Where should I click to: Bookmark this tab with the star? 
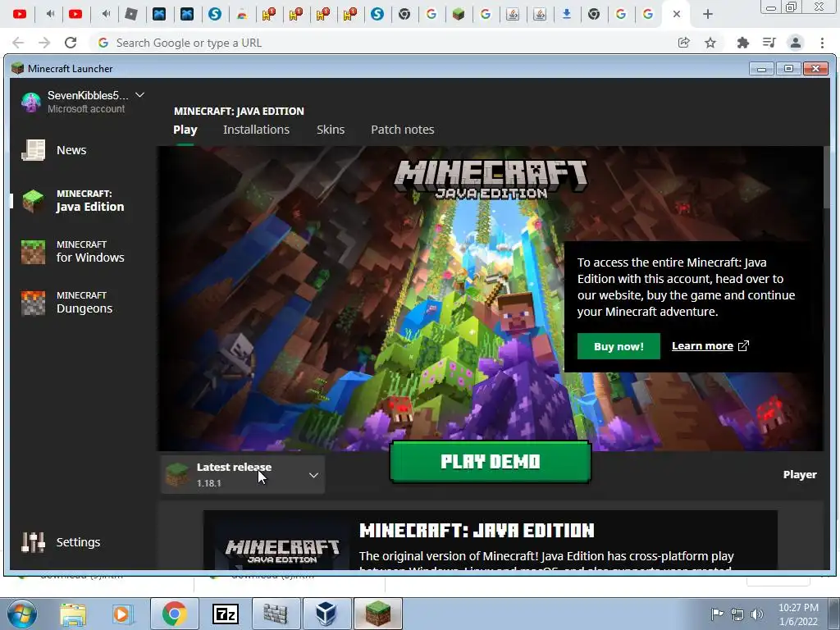(710, 43)
